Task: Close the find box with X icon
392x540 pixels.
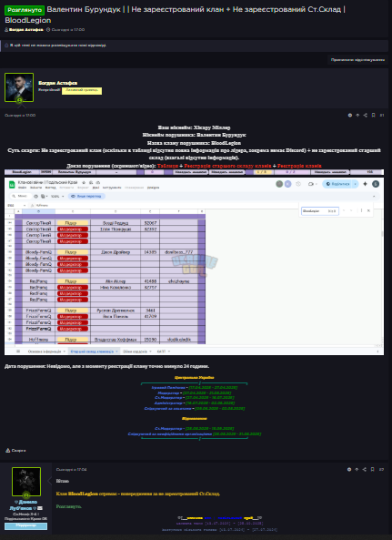Action: (x=368, y=210)
